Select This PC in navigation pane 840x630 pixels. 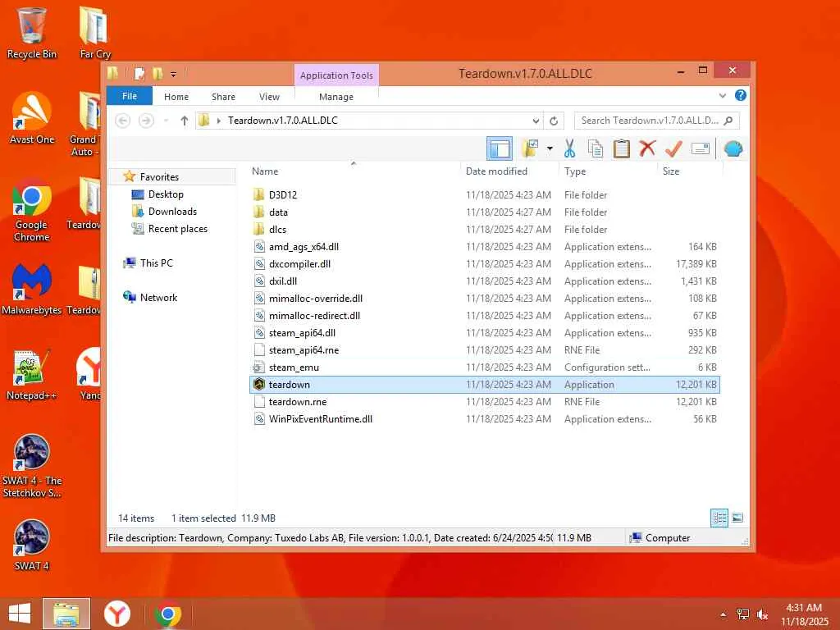pyautogui.click(x=157, y=263)
